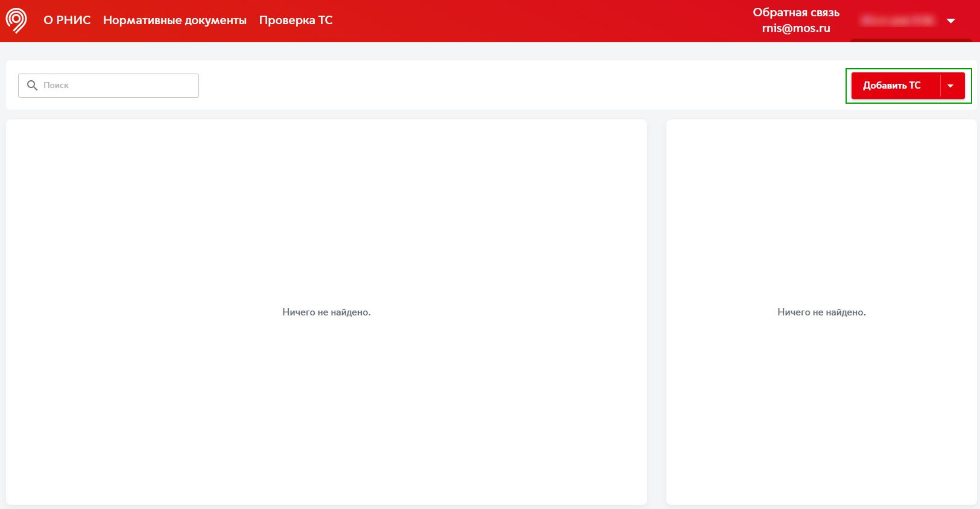The image size is (980, 509).
Task: Expand the Добавить ТС split-button arrow
Action: coord(951,86)
